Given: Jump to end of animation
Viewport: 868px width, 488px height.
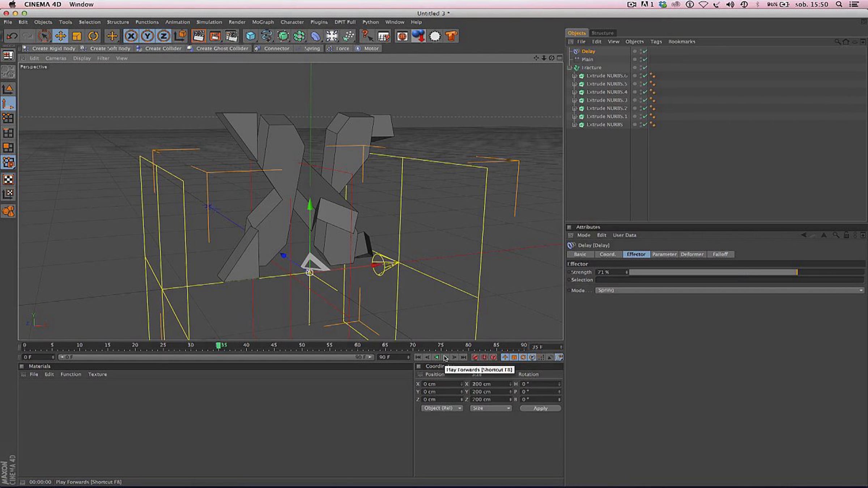Looking at the screenshot, I should click(x=464, y=357).
